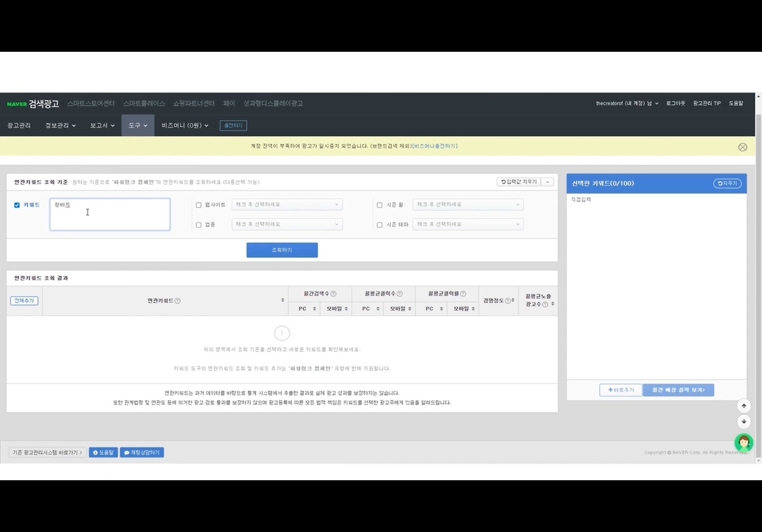Sort 월평균클릭수 by 모바일
762x532 pixels.
pyautogui.click(x=410, y=309)
